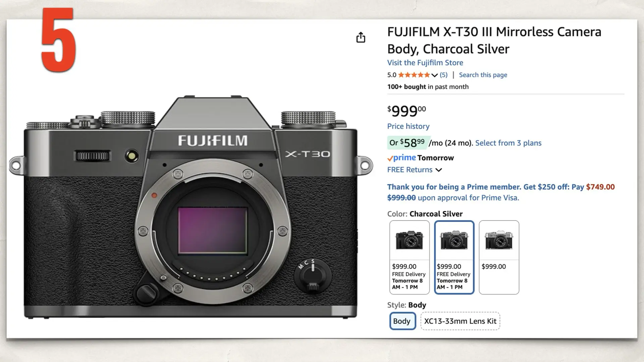Viewport: 644px width, 362px height.
Task: Click the (5) reviews count link
Action: click(x=443, y=75)
